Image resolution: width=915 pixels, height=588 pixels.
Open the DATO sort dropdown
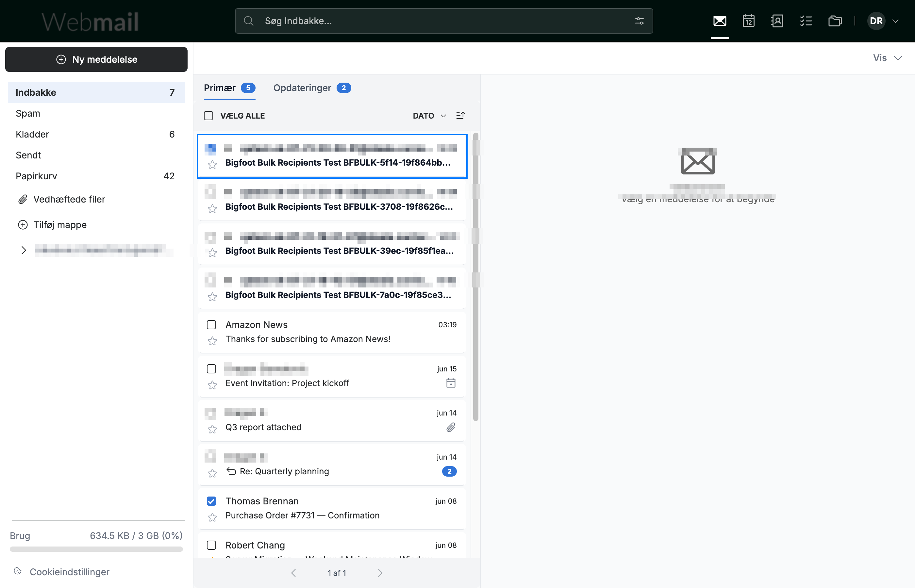coord(429,116)
